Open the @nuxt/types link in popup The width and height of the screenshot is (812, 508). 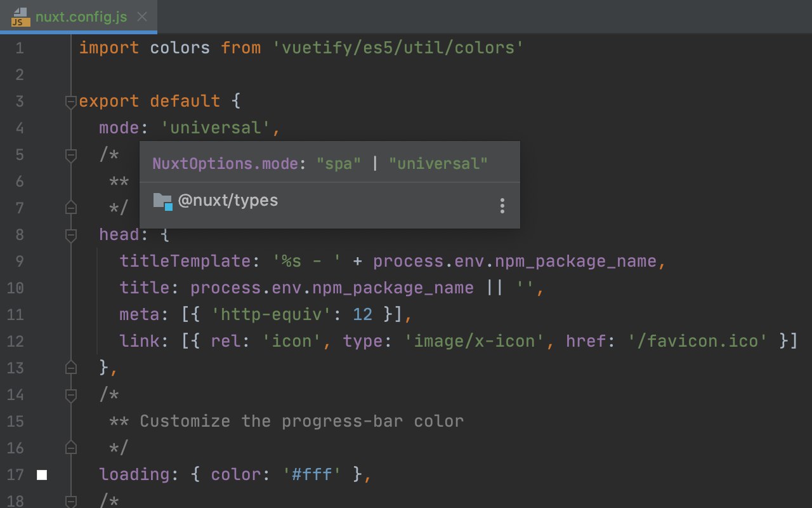pyautogui.click(x=228, y=201)
